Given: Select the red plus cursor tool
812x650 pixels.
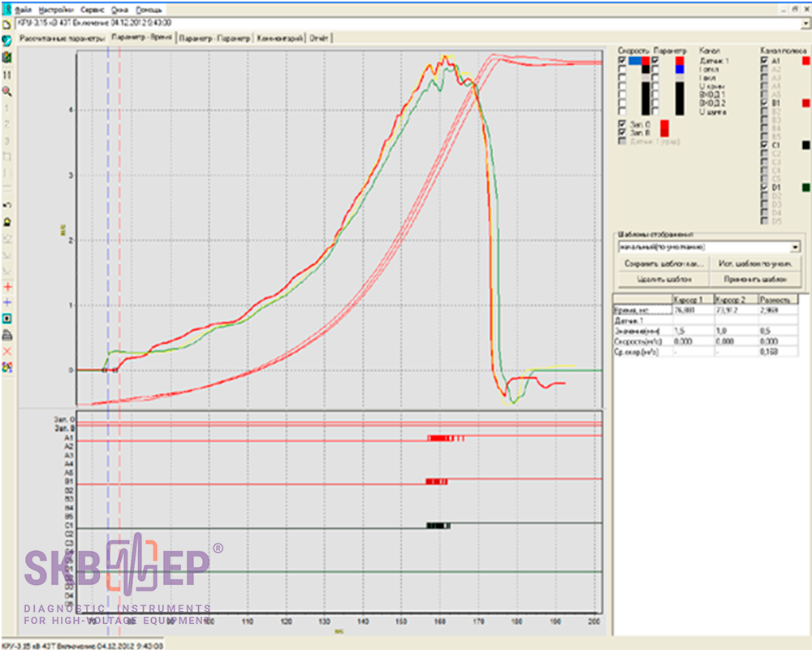Looking at the screenshot, I should point(7,287).
